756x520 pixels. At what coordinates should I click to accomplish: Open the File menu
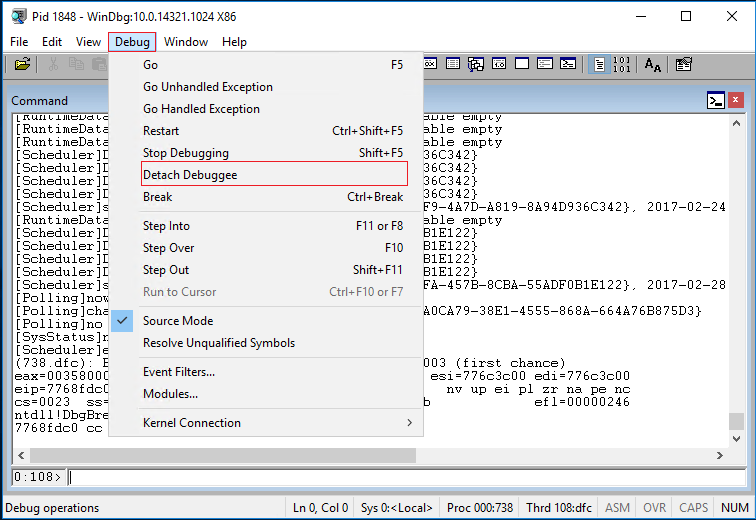pyautogui.click(x=19, y=42)
